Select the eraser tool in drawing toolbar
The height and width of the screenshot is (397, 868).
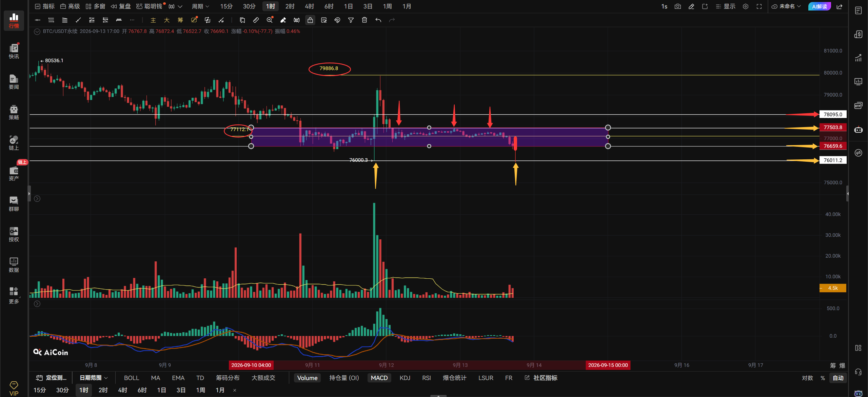(x=283, y=20)
